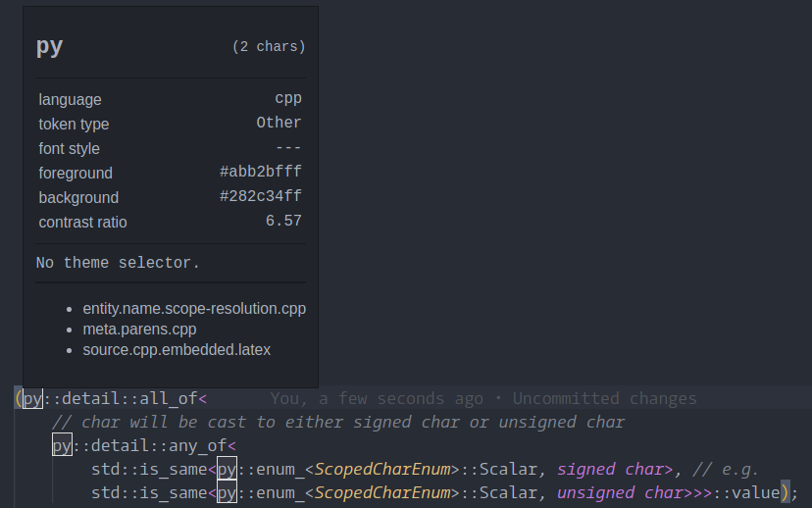Image resolution: width=812 pixels, height=508 pixels.
Task: Click the 'py' heading in inspector popup
Action: [x=50, y=47]
